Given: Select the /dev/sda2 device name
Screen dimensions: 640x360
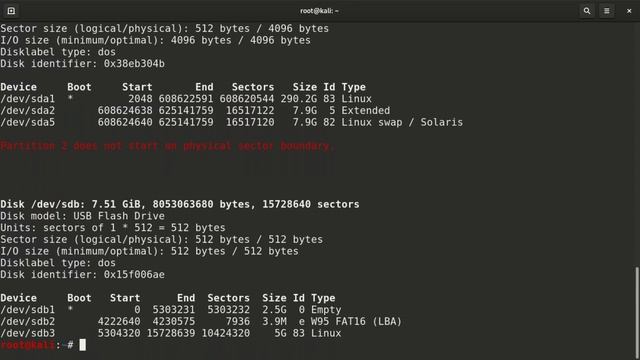Looking at the screenshot, I should pyautogui.click(x=27, y=111).
